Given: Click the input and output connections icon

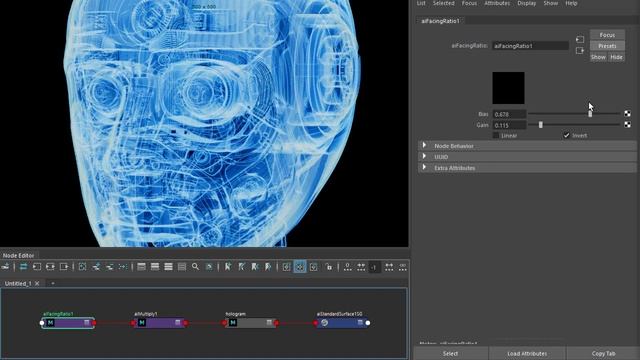Looking at the screenshot, I should 50,267.
